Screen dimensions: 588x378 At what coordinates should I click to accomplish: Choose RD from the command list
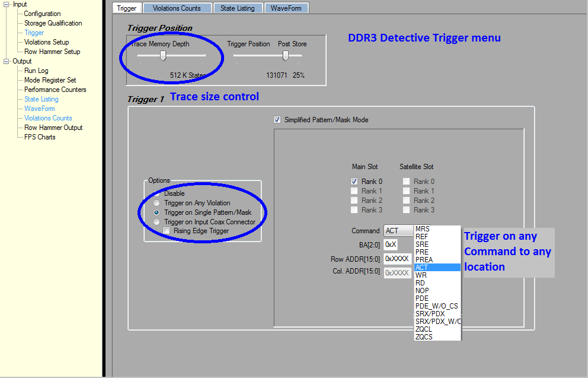(437, 282)
